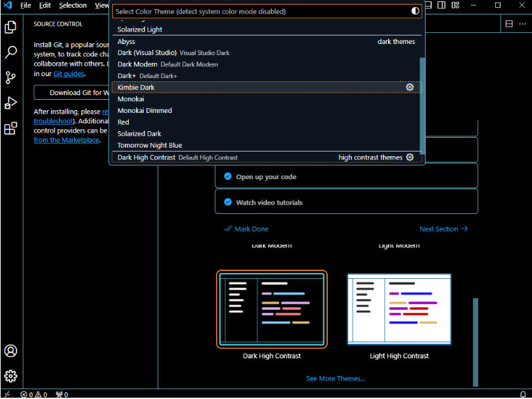Viewport: 532px width, 399px height.
Task: Select the Light High Contrast theme thumbnail
Action: pyautogui.click(x=399, y=308)
